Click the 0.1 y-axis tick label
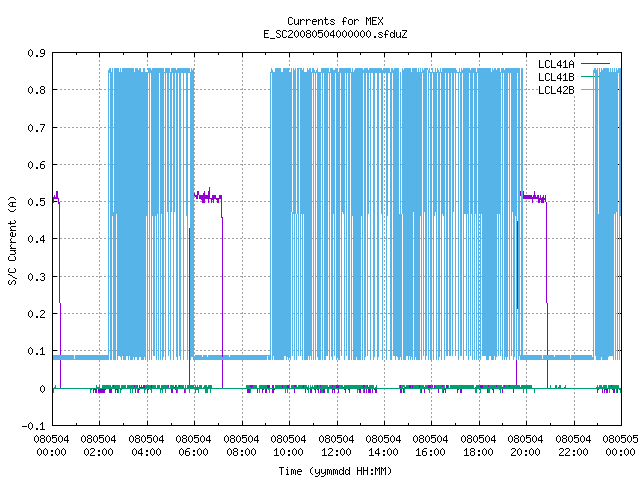Screen dimensions: 640x480 (36, 351)
